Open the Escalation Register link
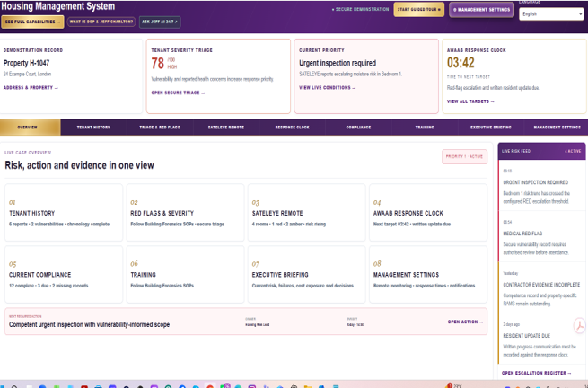588x388 pixels. click(536, 373)
